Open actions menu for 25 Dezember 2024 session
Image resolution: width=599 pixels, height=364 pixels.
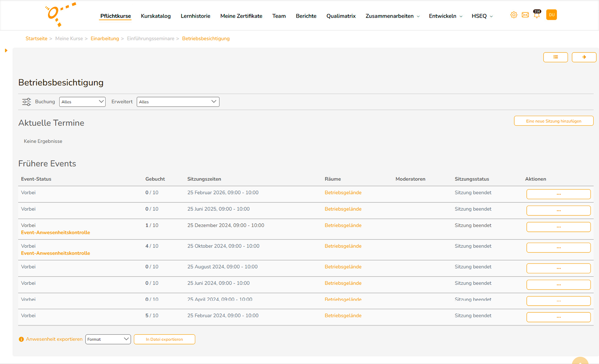[x=559, y=227]
